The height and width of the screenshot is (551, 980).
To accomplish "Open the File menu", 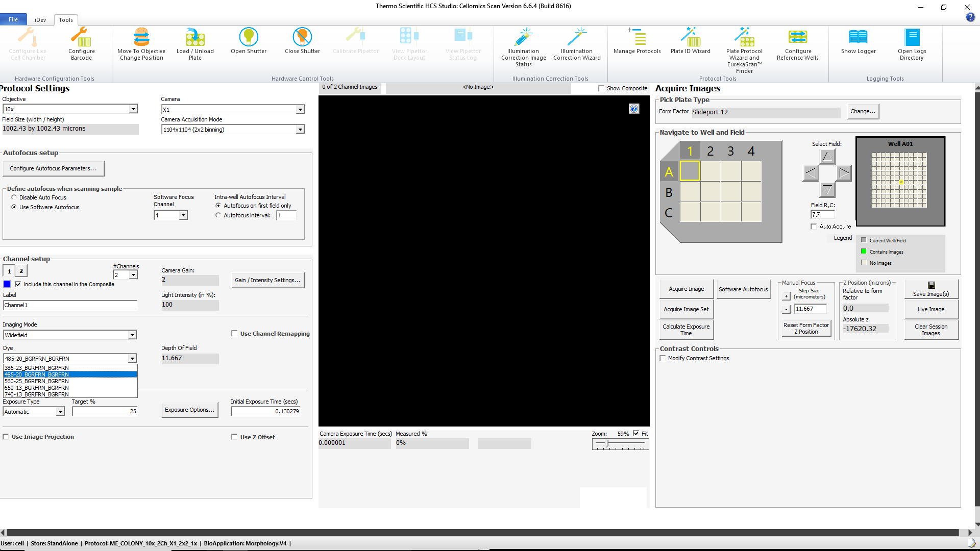I will coord(13,19).
